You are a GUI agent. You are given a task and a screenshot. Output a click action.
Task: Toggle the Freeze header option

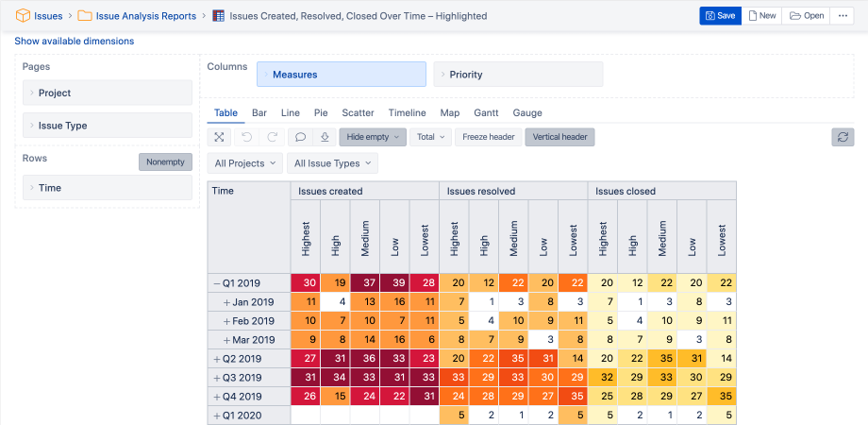(489, 137)
